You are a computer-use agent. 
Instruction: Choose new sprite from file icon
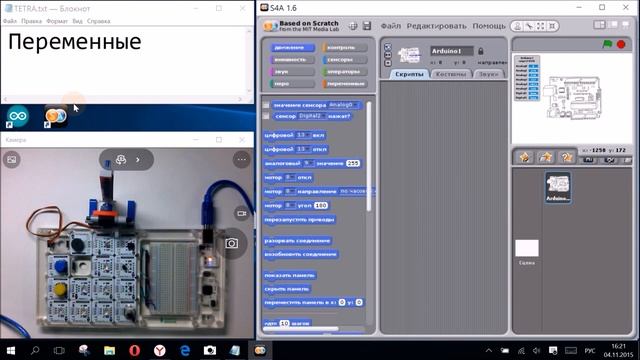point(546,157)
